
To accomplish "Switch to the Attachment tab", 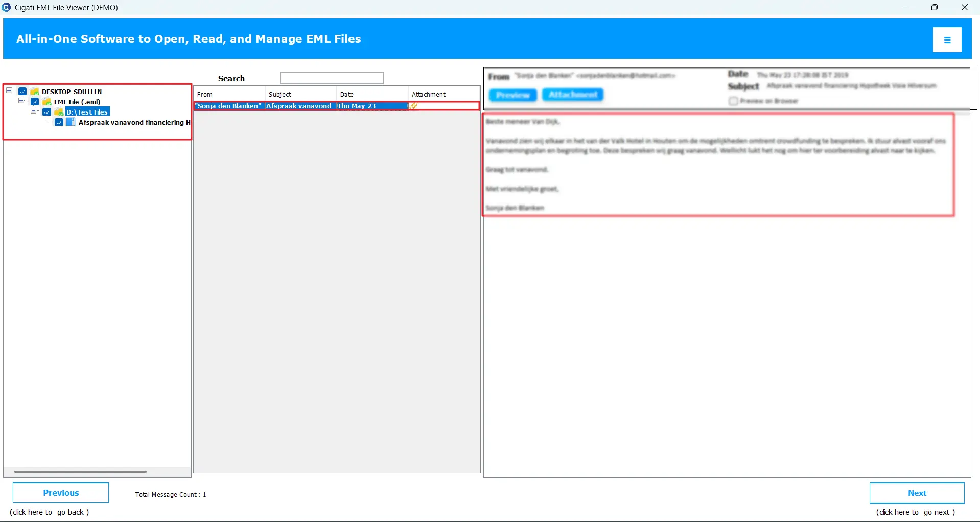I will click(573, 95).
